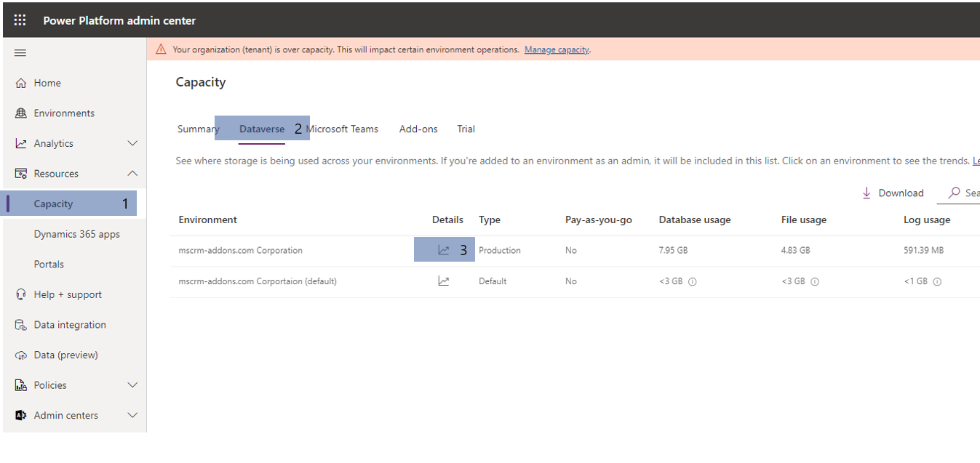
Task: Expand the Policies chevron
Action: tap(132, 385)
